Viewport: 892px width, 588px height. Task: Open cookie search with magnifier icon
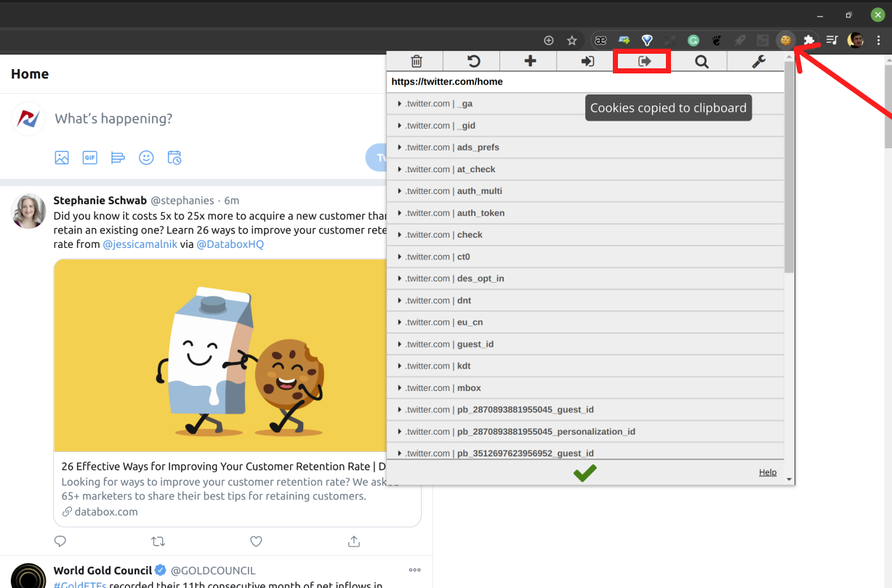[702, 62]
